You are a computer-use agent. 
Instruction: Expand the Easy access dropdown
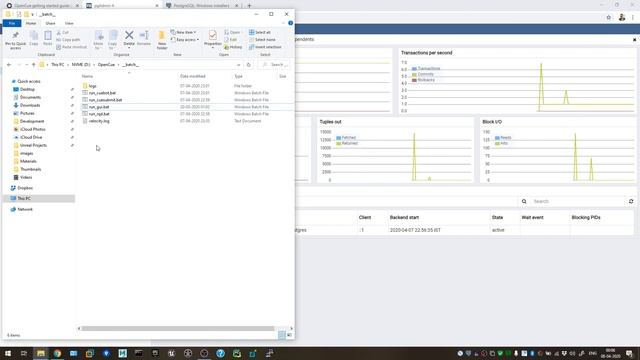[x=185, y=40]
